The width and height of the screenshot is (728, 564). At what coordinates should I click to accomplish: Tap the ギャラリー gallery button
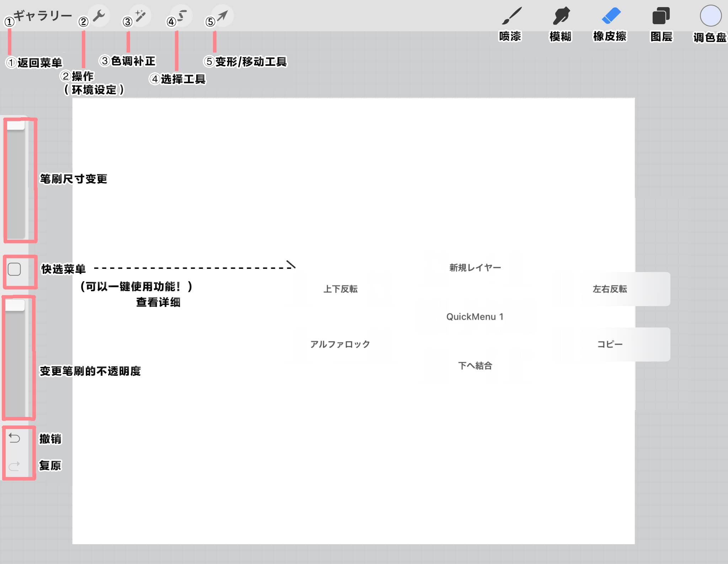(43, 16)
